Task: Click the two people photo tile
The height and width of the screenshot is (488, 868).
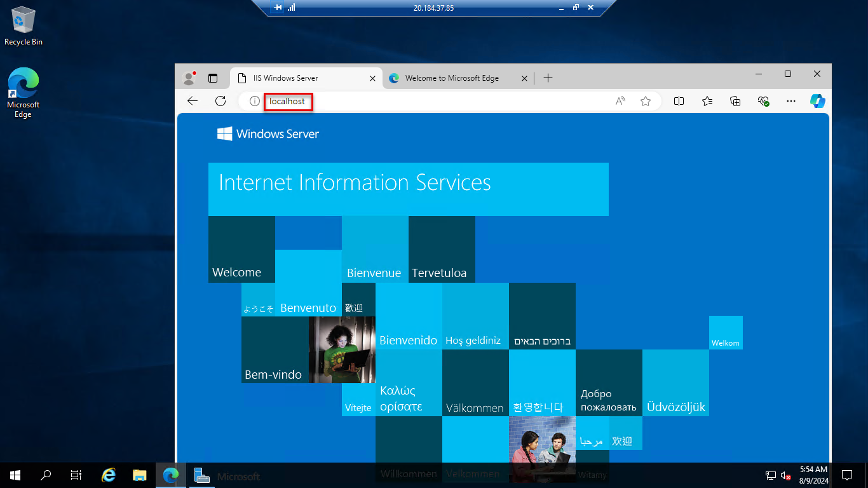Action: (x=542, y=449)
